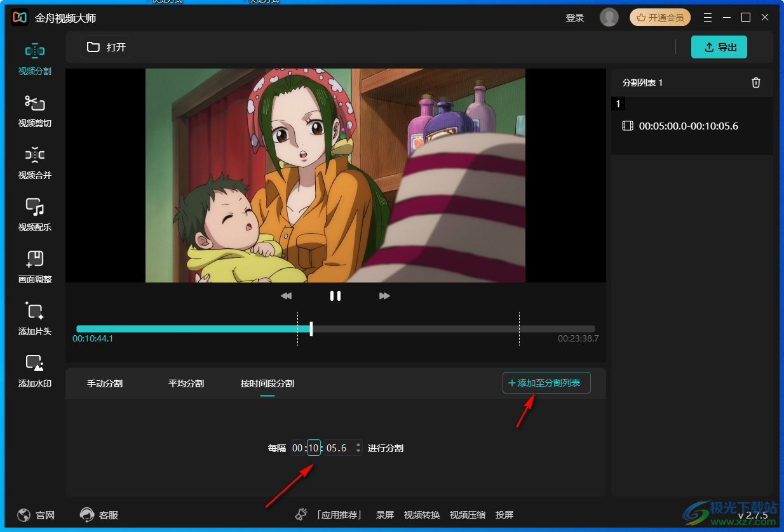Select the 视频配乐 add music tool
Viewport: 784px width, 532px height.
[x=35, y=215]
